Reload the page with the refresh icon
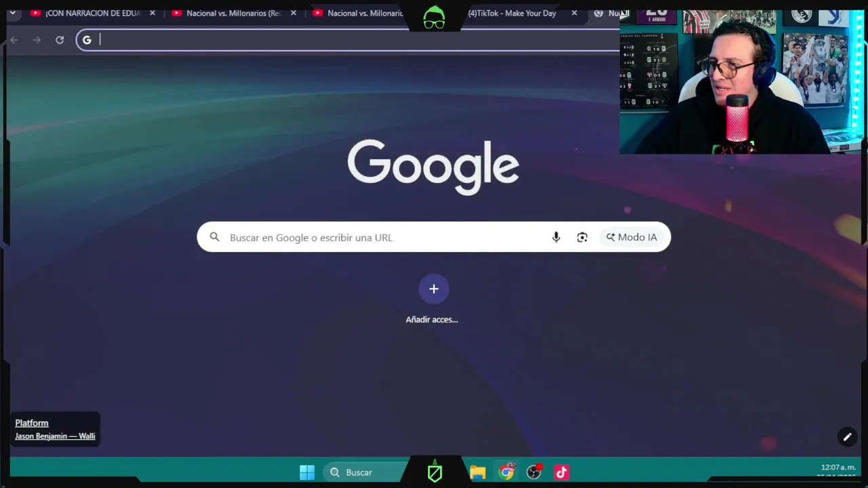This screenshot has width=868, height=488. point(60,40)
